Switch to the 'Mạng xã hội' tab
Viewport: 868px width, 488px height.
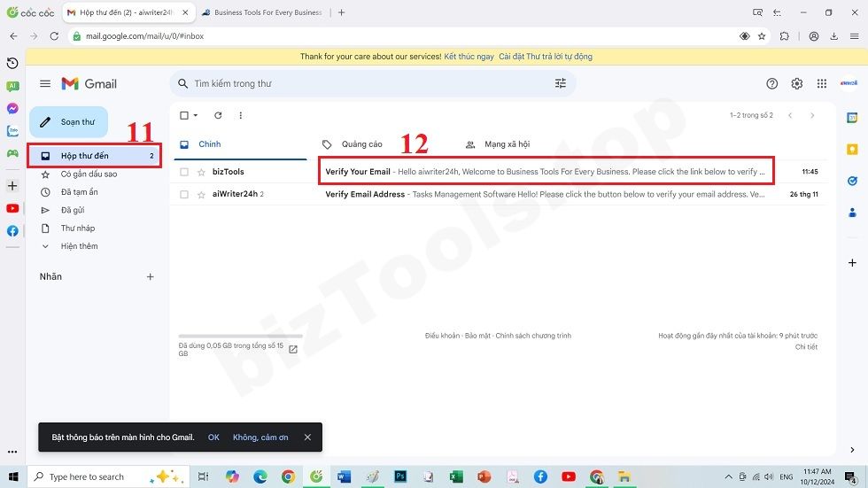click(506, 144)
